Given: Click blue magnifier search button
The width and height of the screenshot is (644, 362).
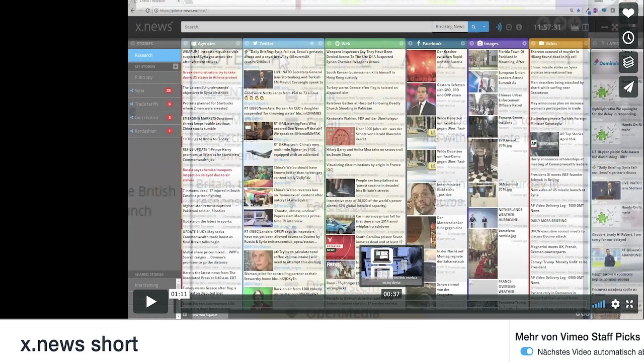Looking at the screenshot, I should click(x=473, y=27).
